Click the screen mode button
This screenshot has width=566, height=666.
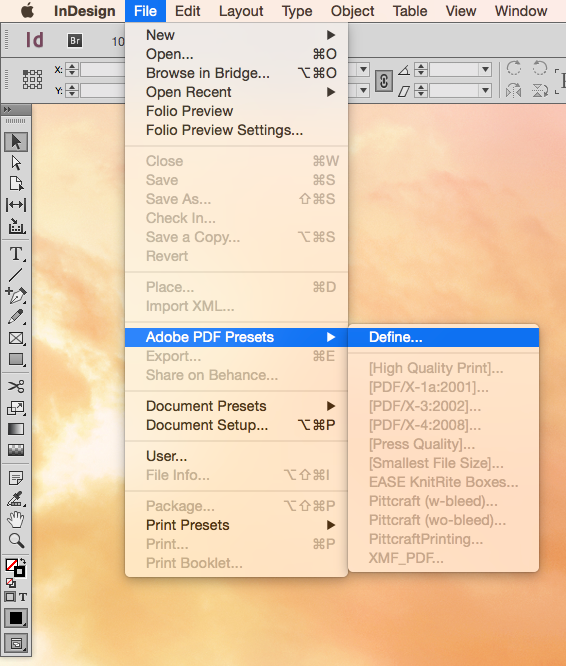pyautogui.click(x=16, y=644)
